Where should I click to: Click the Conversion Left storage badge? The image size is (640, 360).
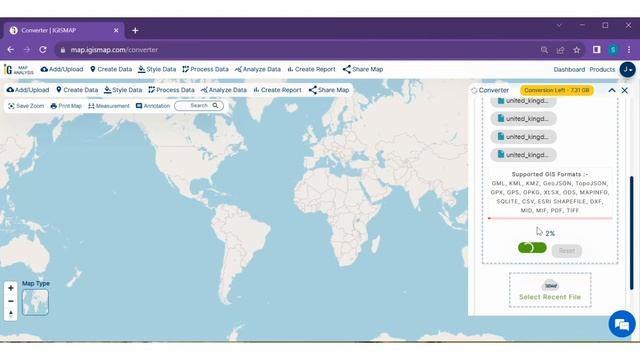tap(557, 90)
